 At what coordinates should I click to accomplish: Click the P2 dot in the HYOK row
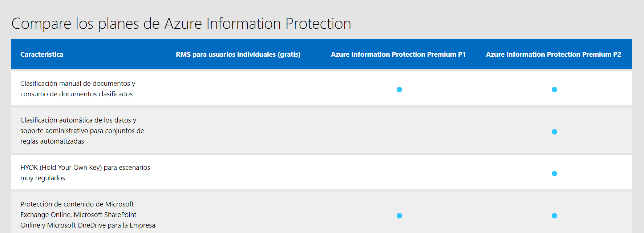click(554, 173)
